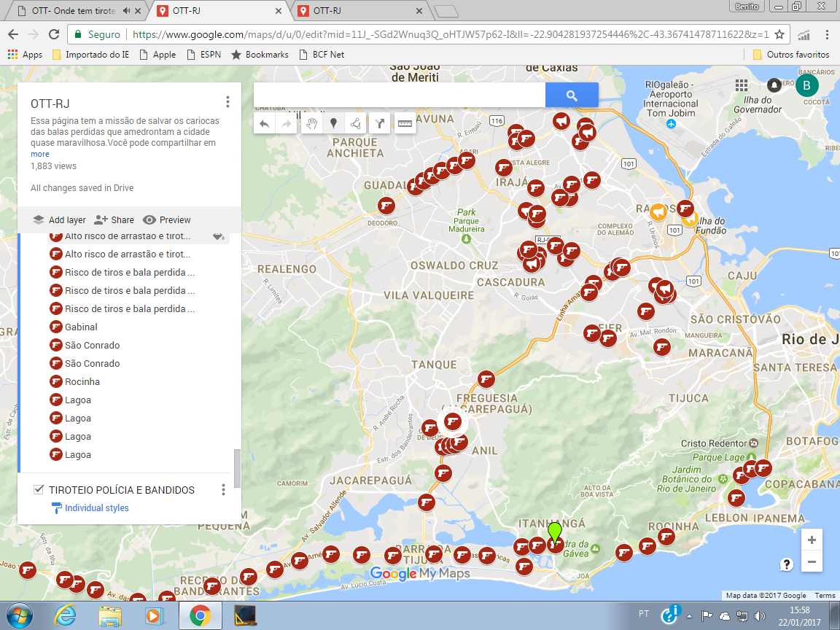Open TIROTEIO POLÍCIA E BANDIDOS layer options
Screen dimensions: 840x630
click(x=223, y=489)
